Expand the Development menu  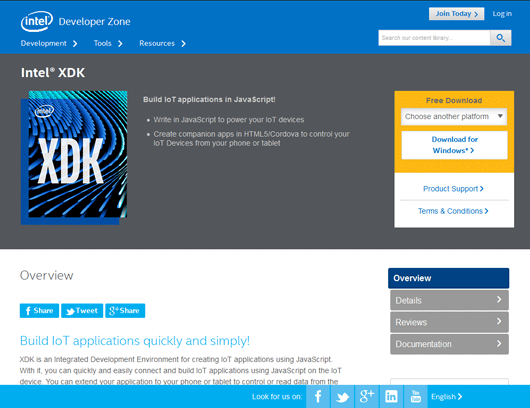point(49,43)
